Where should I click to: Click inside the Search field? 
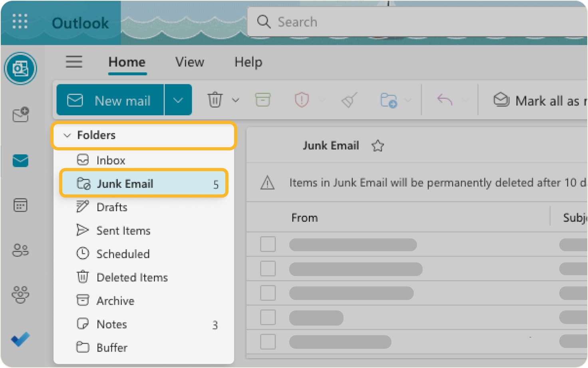(360, 22)
